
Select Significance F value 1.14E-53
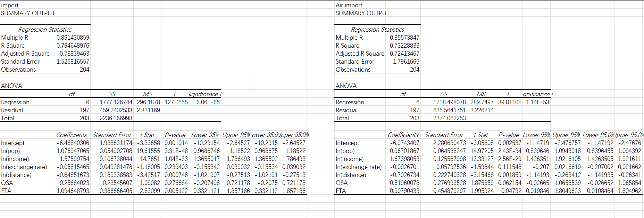coord(537,102)
